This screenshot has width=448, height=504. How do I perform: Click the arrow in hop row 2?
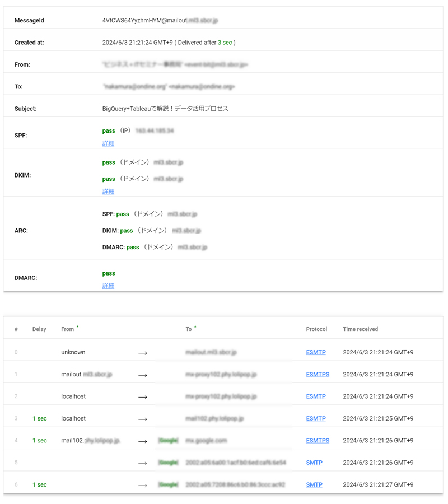143,396
